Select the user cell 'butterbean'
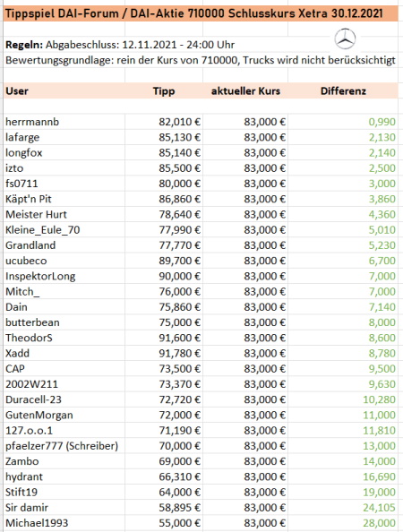Viewport: 403px width, 532px height. point(32,322)
